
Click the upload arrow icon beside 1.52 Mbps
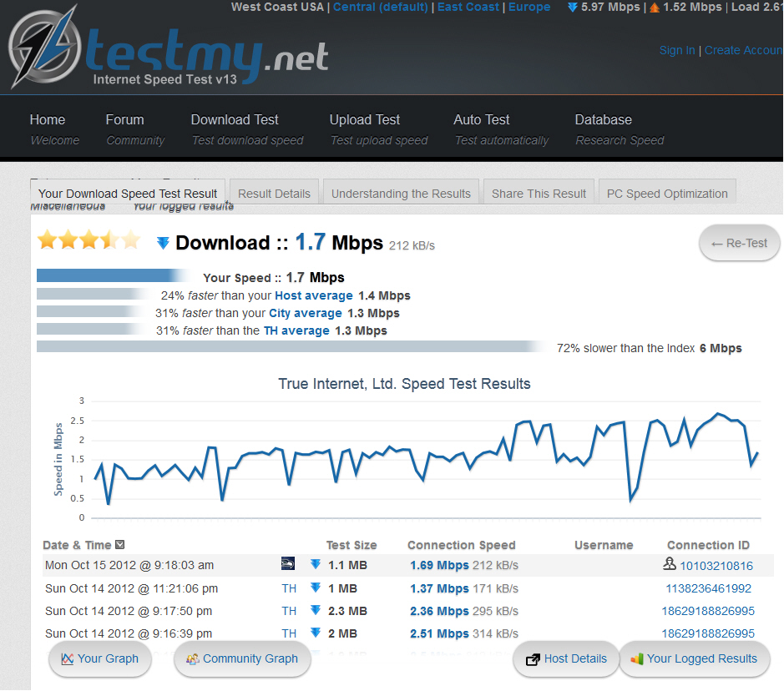click(655, 8)
